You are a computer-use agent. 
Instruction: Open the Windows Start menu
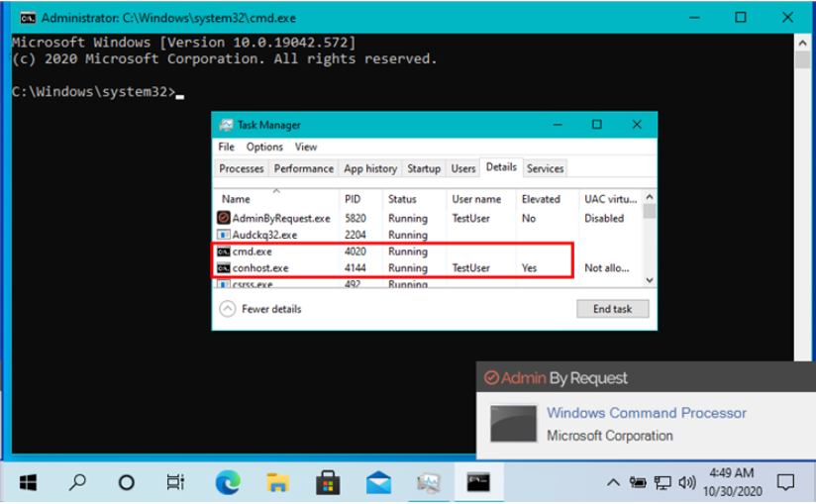(28, 482)
